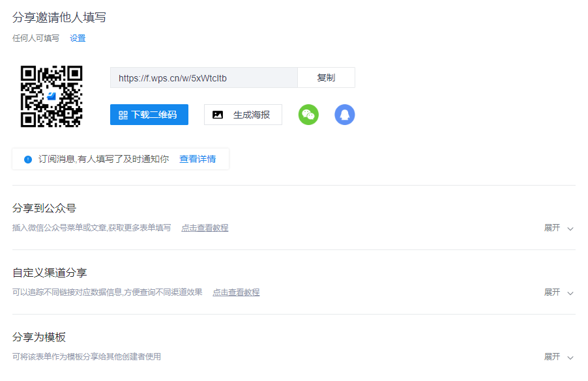Expand the 分享为模板 section
The image size is (588, 381).
(559, 357)
